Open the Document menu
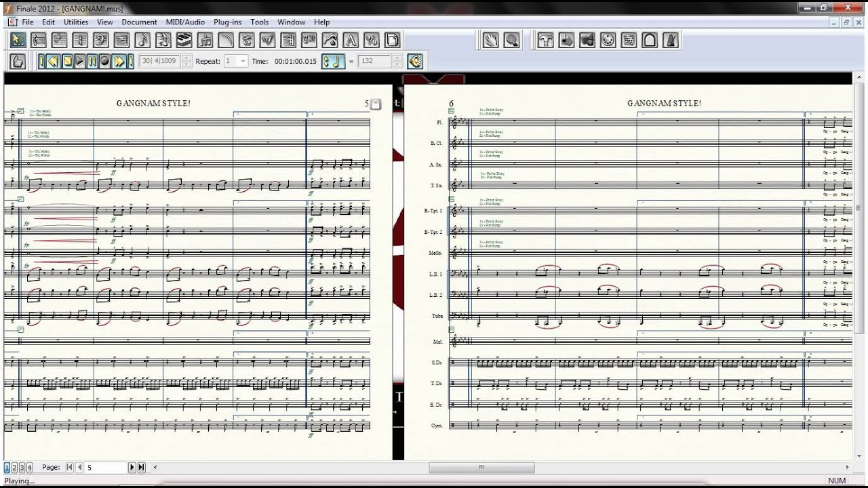Viewport: 868px width, 488px height. pyautogui.click(x=139, y=22)
